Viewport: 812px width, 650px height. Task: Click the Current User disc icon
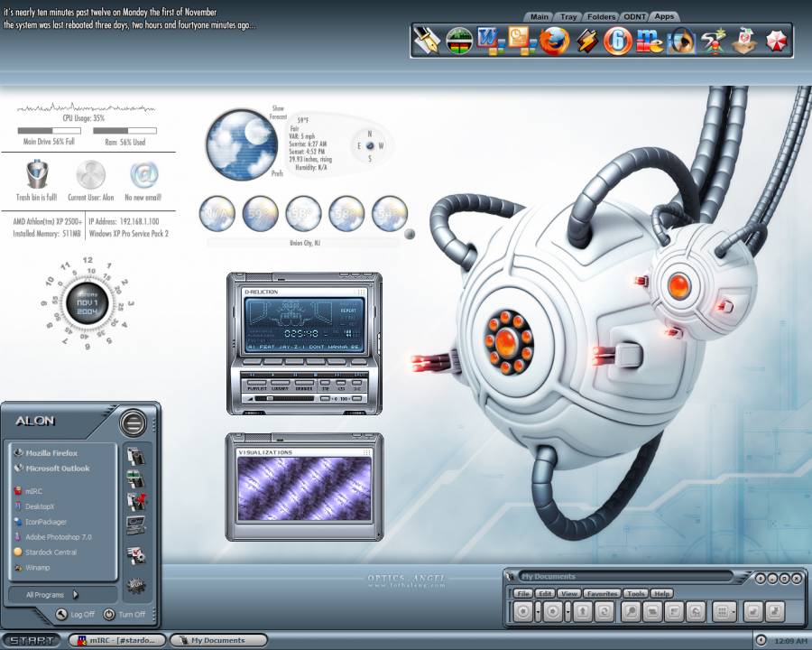(90, 174)
